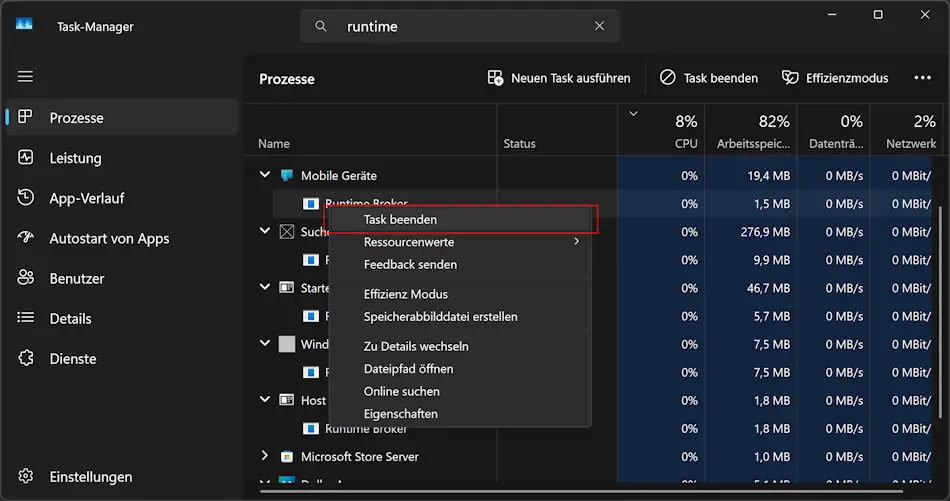Screen dimensions: 950x501
Task: Collapse the Mobile Geräte process group
Action: tap(265, 175)
